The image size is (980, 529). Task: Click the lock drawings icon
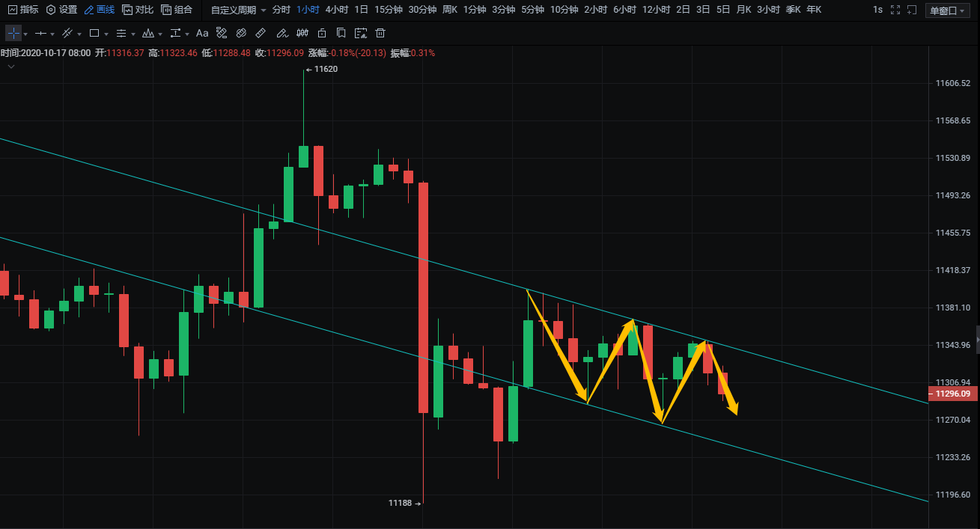tap(322, 33)
